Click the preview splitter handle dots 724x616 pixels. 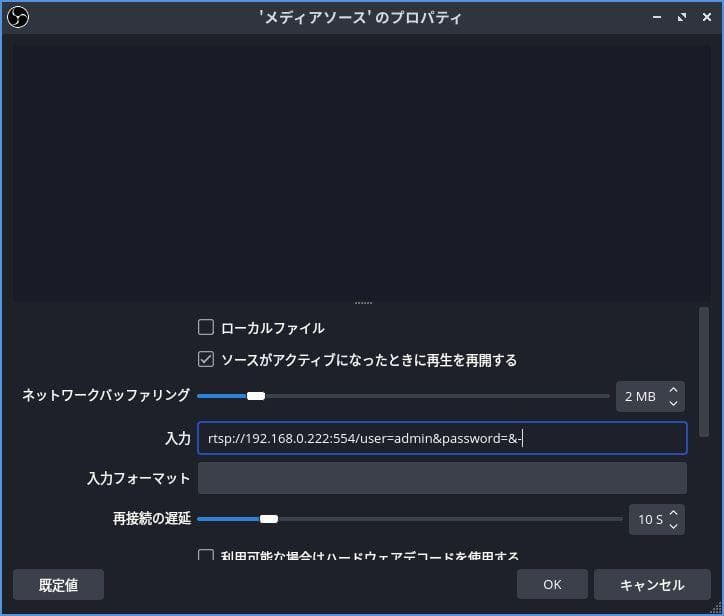(363, 303)
